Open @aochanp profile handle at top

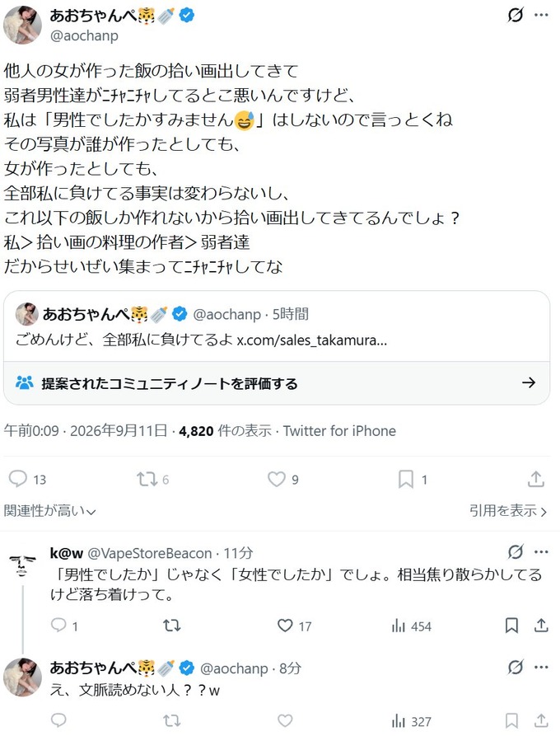tap(85, 35)
